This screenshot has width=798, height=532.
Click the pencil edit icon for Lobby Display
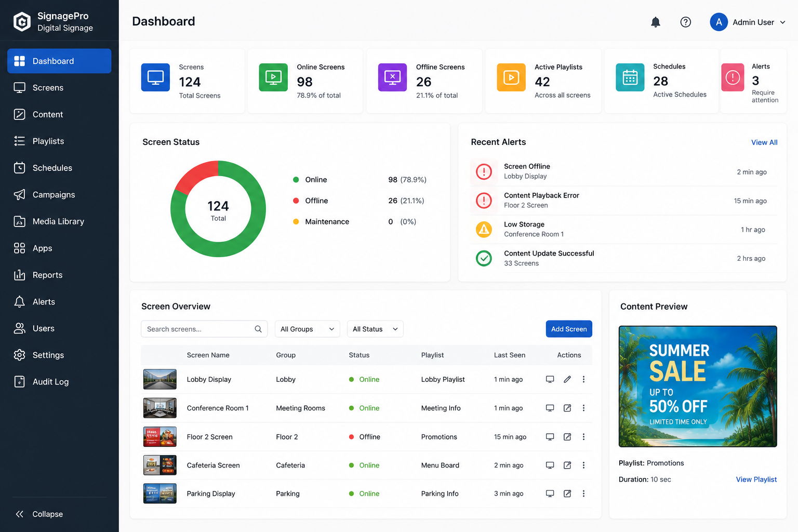(567, 379)
